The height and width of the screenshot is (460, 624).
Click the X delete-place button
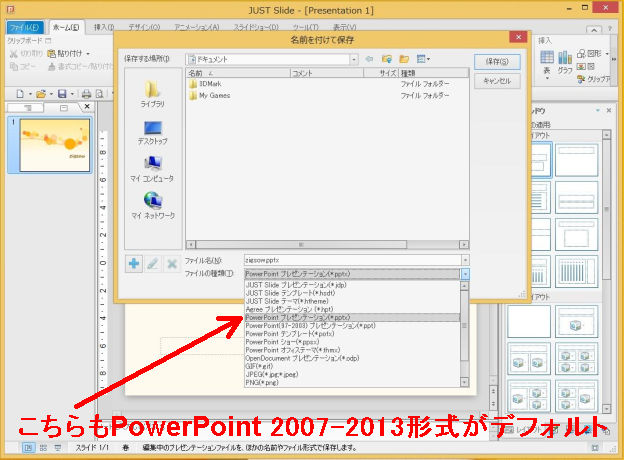172,263
